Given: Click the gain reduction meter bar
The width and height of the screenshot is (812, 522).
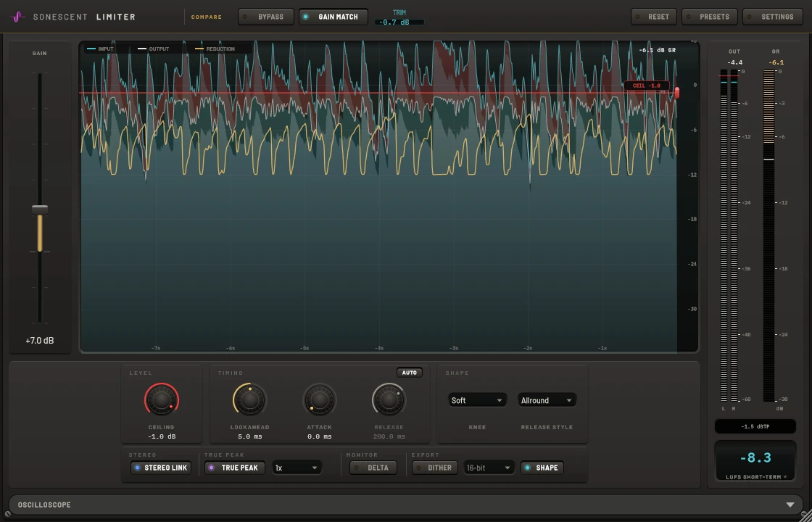Looking at the screenshot, I should 769,236.
